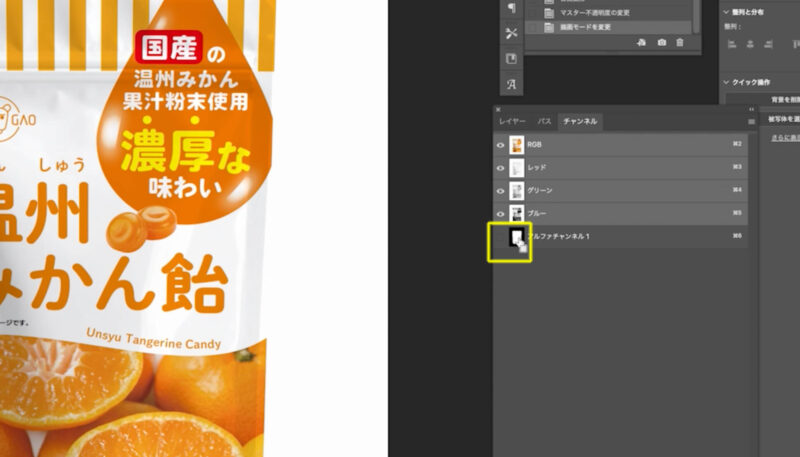Create new document from current history state

coord(642,43)
